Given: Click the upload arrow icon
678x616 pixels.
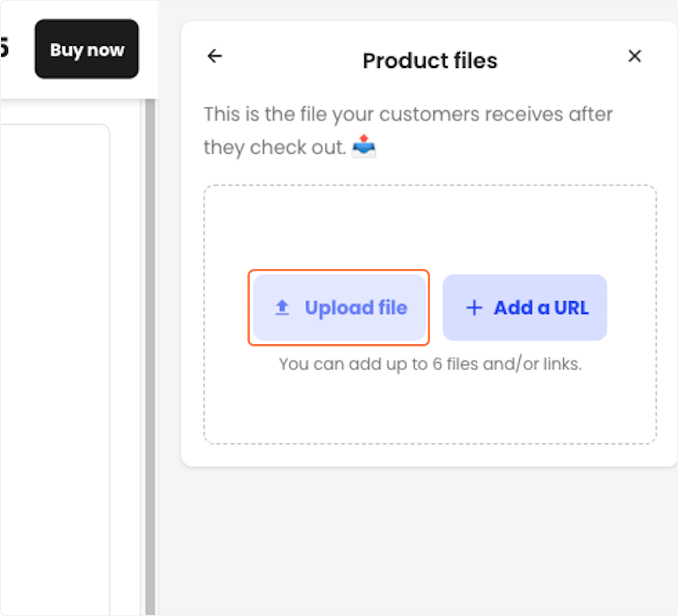Looking at the screenshot, I should point(282,307).
